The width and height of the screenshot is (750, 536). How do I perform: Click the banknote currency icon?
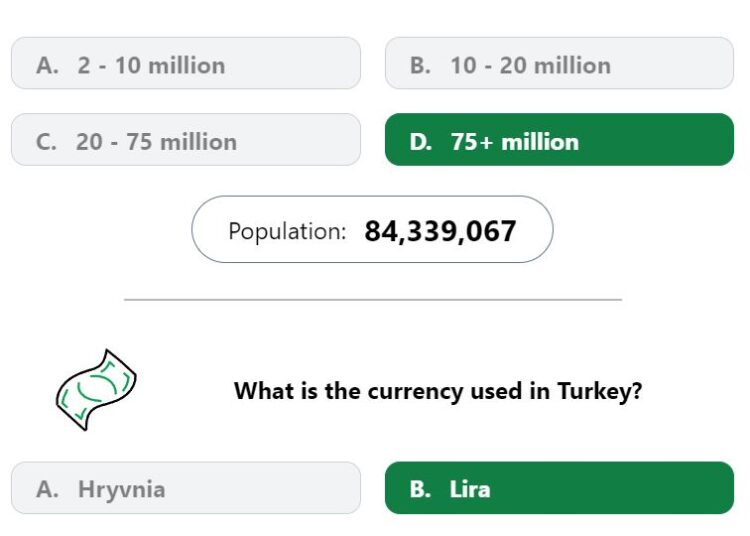click(x=96, y=390)
